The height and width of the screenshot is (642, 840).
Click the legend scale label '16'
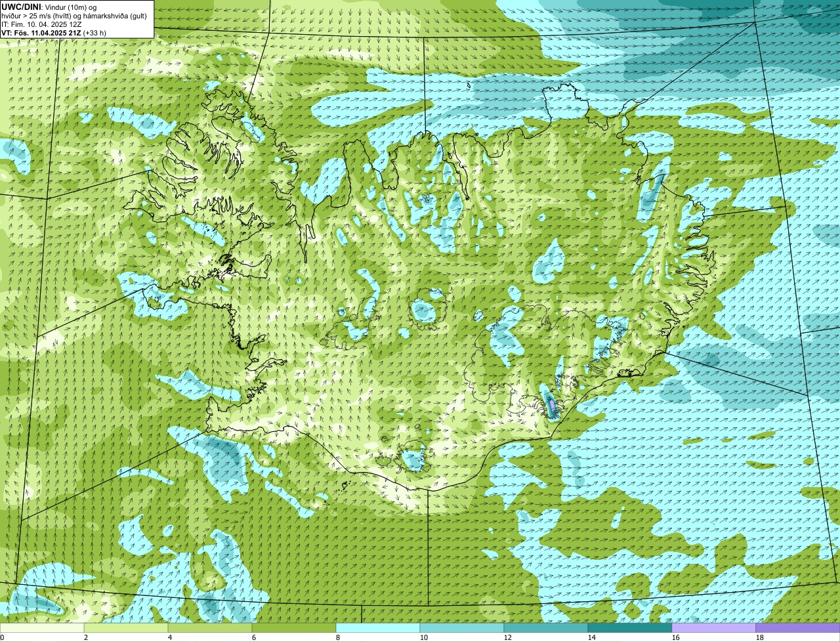[676, 637]
